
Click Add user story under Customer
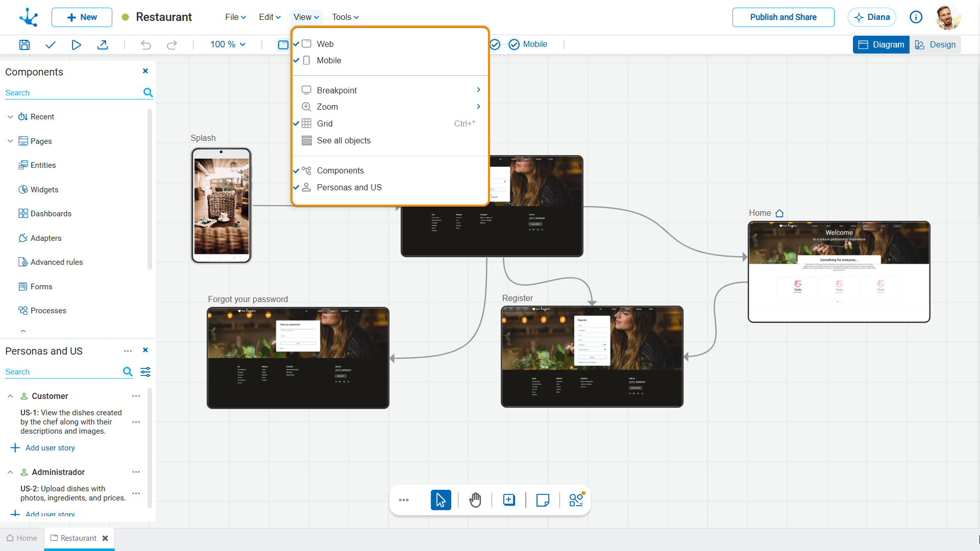pos(43,448)
